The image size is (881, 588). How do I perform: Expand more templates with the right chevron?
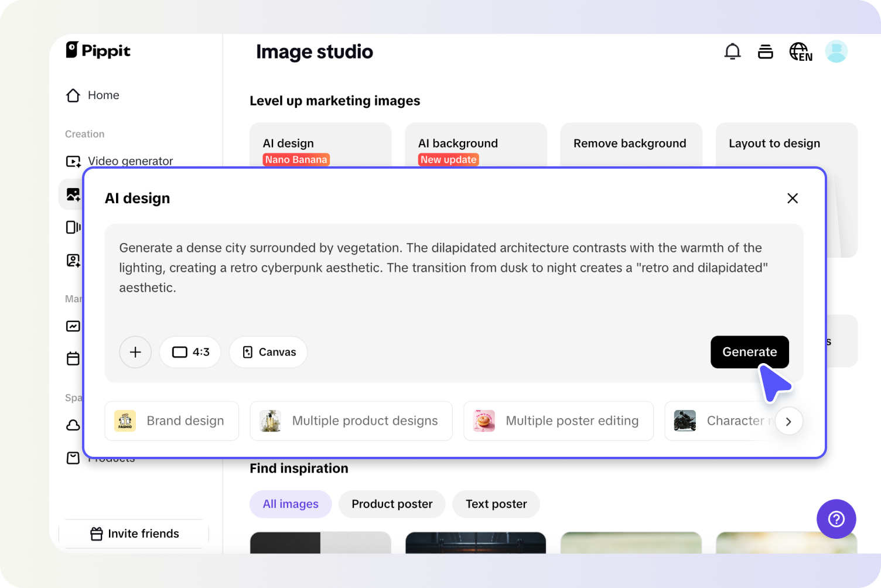pos(789,421)
